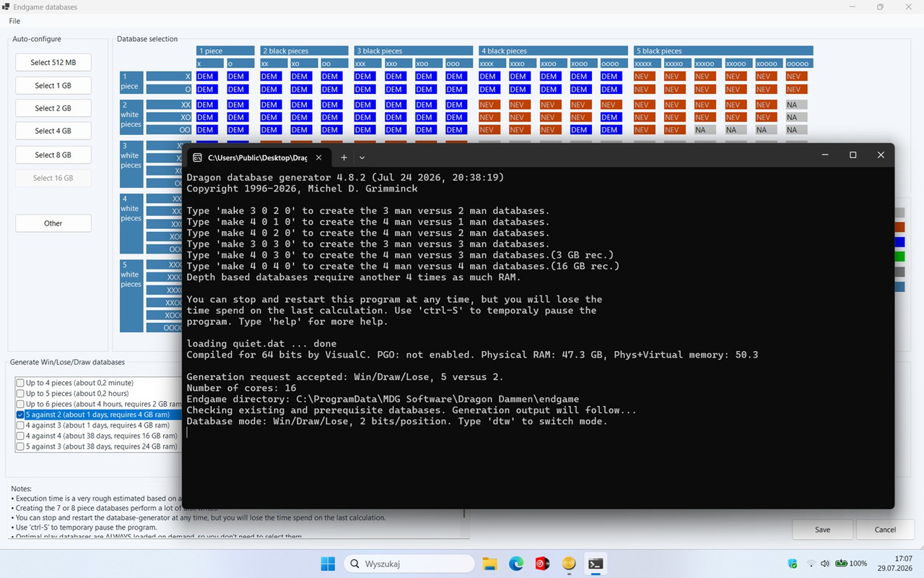
Task: Click the battery 100% indicator
Action: click(851, 564)
